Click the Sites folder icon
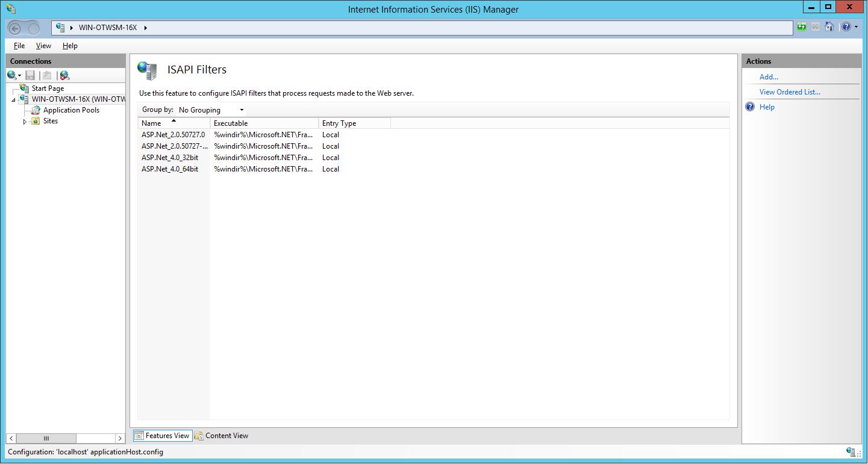868x464 pixels. tap(36, 121)
